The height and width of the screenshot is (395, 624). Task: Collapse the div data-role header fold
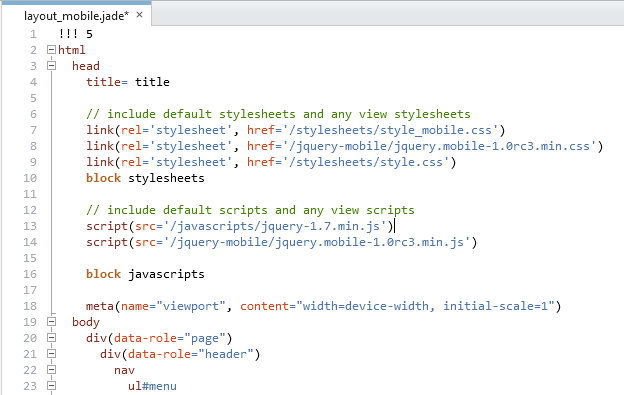51,354
